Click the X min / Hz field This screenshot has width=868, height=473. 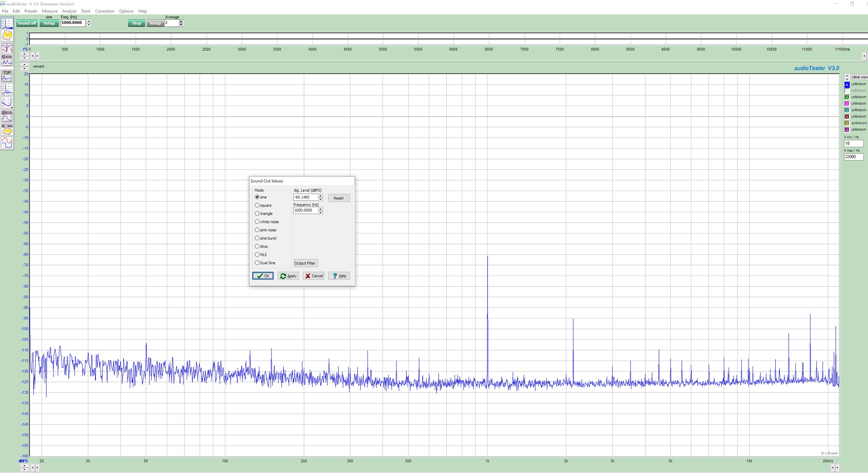pyautogui.click(x=853, y=143)
